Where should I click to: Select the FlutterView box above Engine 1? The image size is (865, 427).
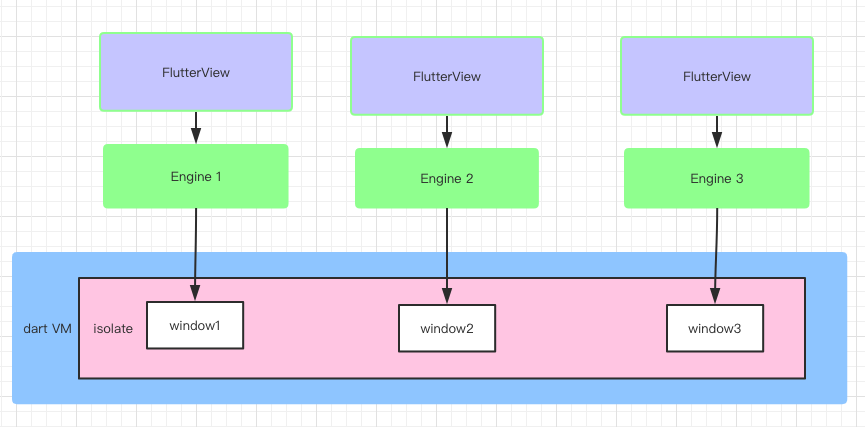click(x=196, y=72)
